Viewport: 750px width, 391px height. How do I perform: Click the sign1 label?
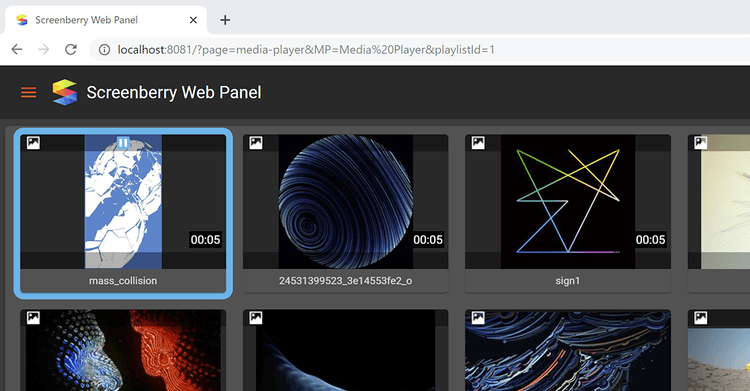568,281
